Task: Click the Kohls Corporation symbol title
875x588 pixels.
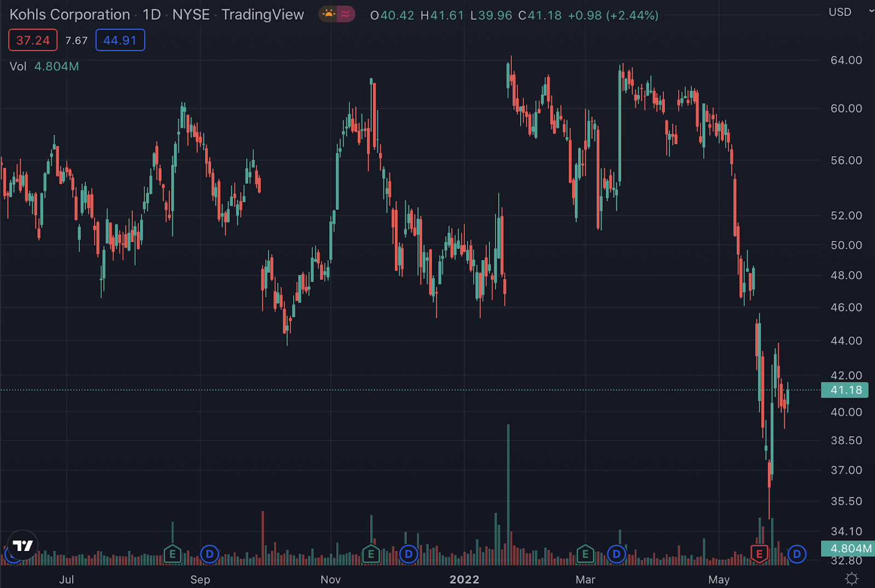Action: (x=70, y=15)
